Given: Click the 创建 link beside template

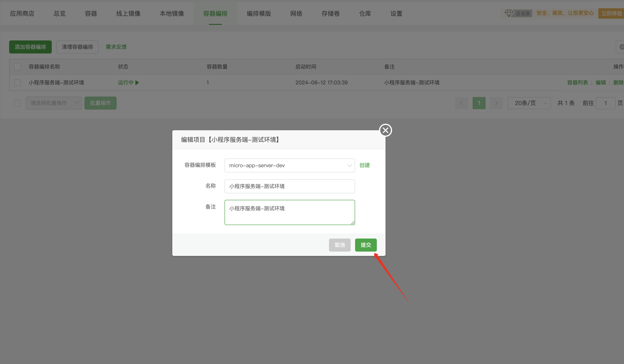Looking at the screenshot, I should coord(364,165).
